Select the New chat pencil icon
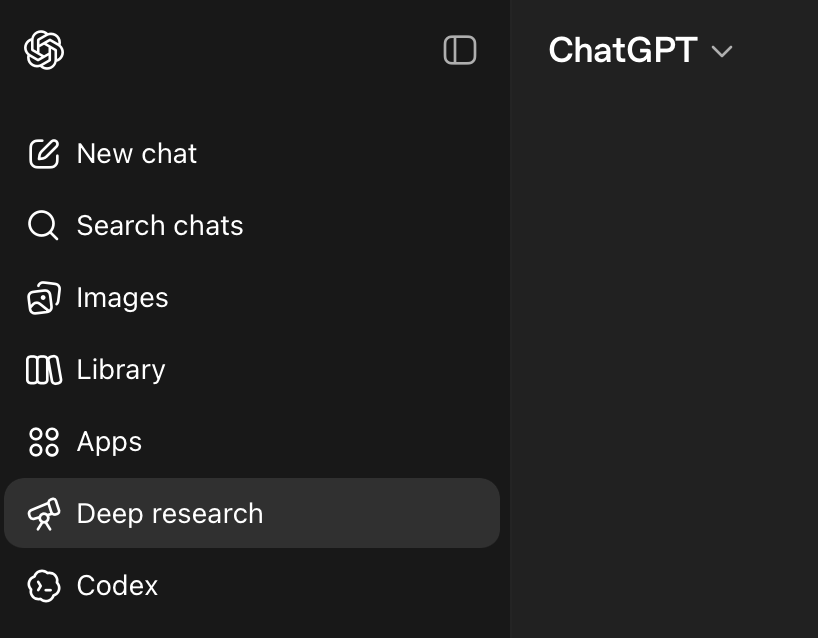Screen dimensions: 818x638 pyautogui.click(x=44, y=153)
